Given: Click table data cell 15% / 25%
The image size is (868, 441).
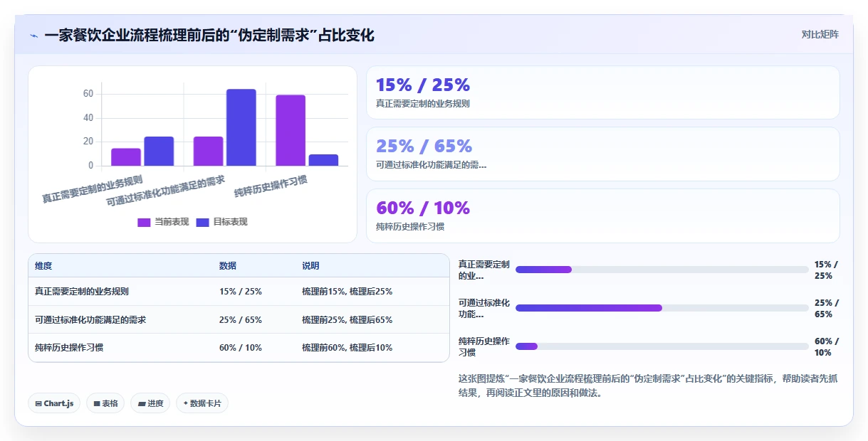Looking at the screenshot, I should [x=241, y=292].
